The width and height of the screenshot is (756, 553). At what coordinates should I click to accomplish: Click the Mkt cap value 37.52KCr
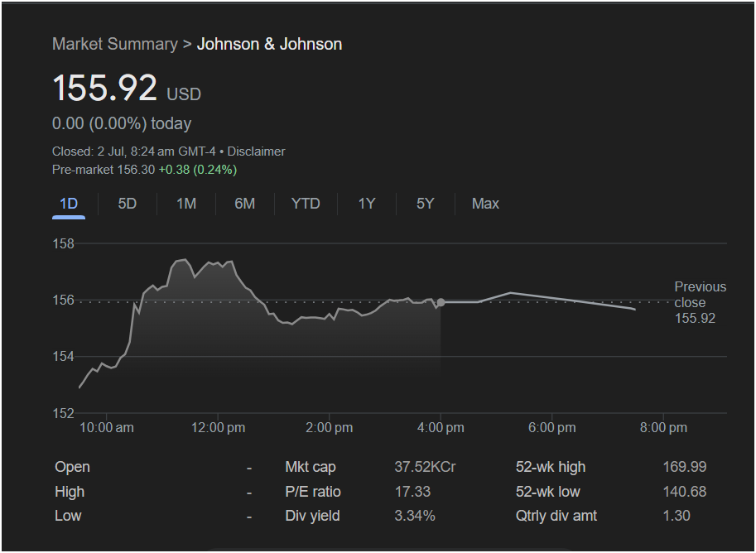click(x=425, y=467)
